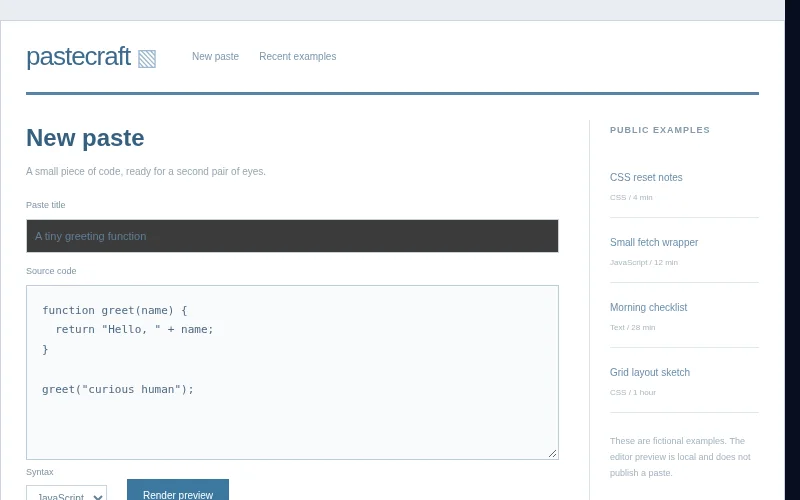Click the 'CSS / 1 hour' meta text

click(633, 392)
